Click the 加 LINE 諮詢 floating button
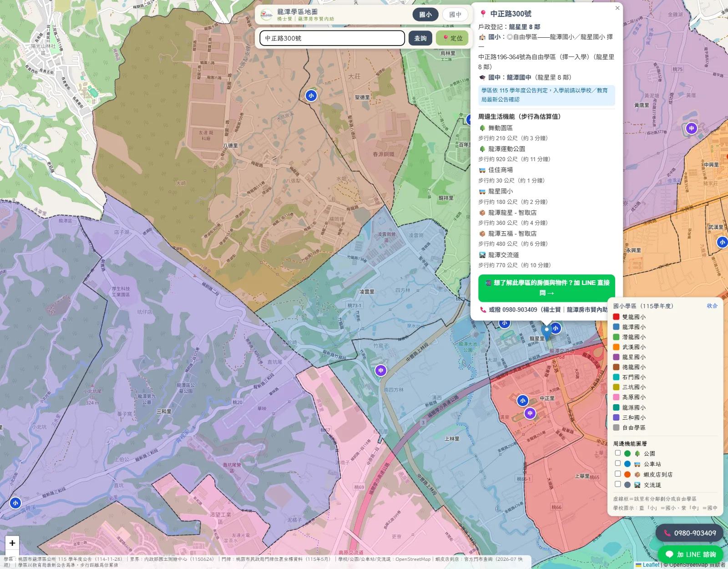Viewport: 728px width, 569px height. [x=690, y=554]
